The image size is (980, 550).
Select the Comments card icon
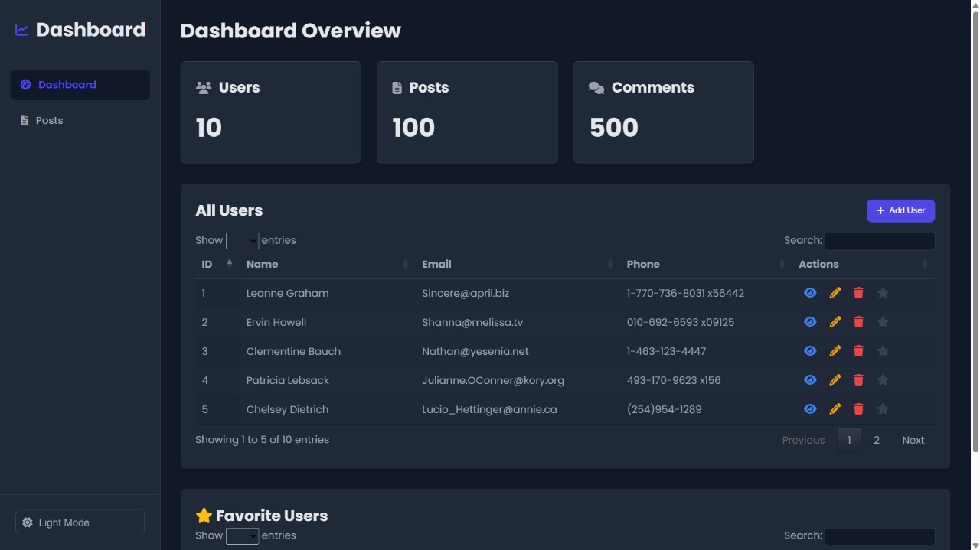click(x=596, y=86)
